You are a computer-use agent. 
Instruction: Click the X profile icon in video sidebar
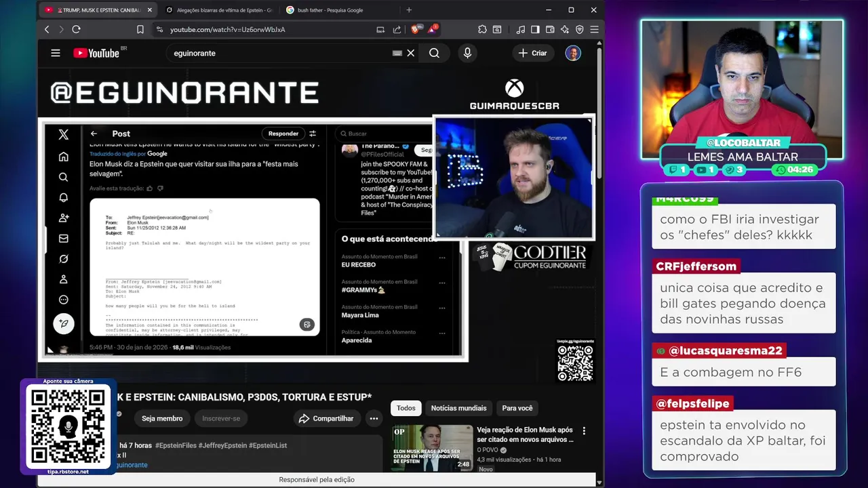click(x=63, y=279)
